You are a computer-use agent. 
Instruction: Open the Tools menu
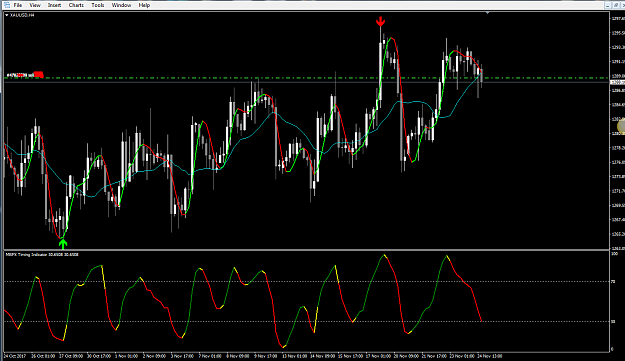[98, 5]
